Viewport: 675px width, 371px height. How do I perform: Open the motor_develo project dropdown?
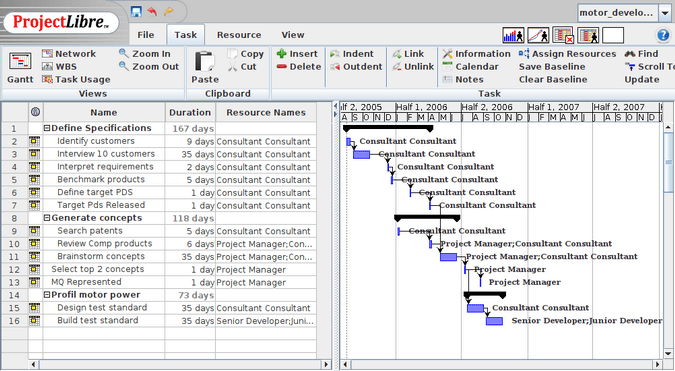coord(665,13)
